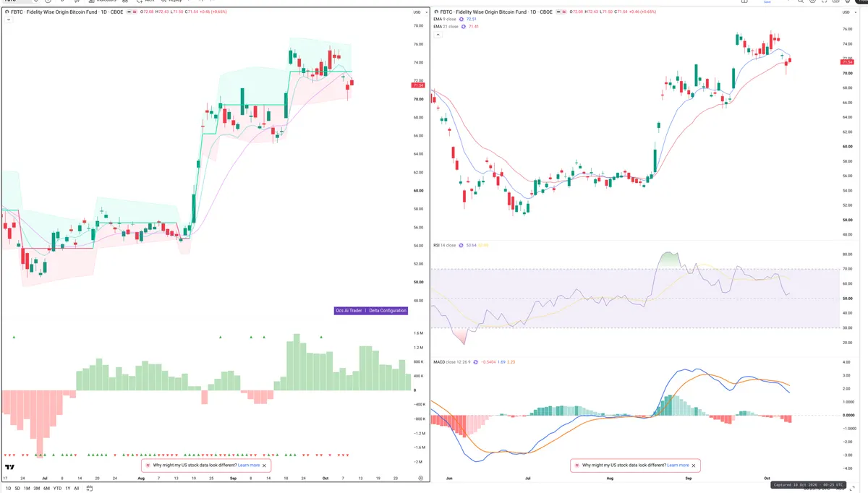
Task: Click the Ocs Ai Trader Delta Configuration label
Action: click(371, 311)
